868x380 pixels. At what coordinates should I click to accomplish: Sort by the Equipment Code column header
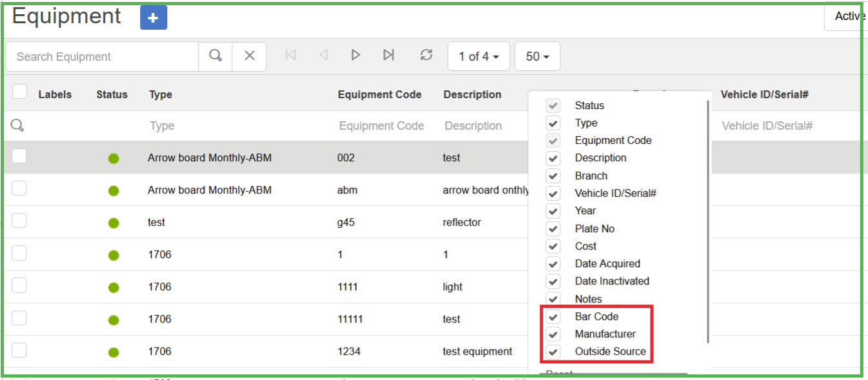[379, 95]
